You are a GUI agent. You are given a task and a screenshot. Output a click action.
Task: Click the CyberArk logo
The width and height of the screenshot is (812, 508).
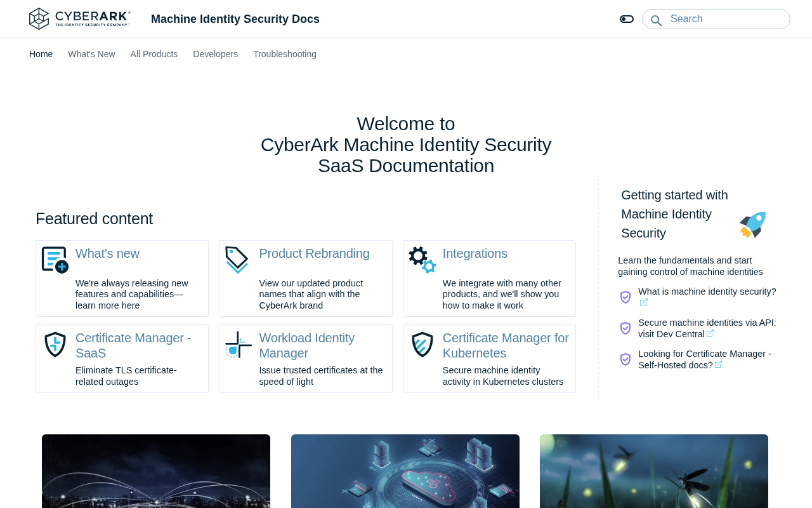coord(80,18)
